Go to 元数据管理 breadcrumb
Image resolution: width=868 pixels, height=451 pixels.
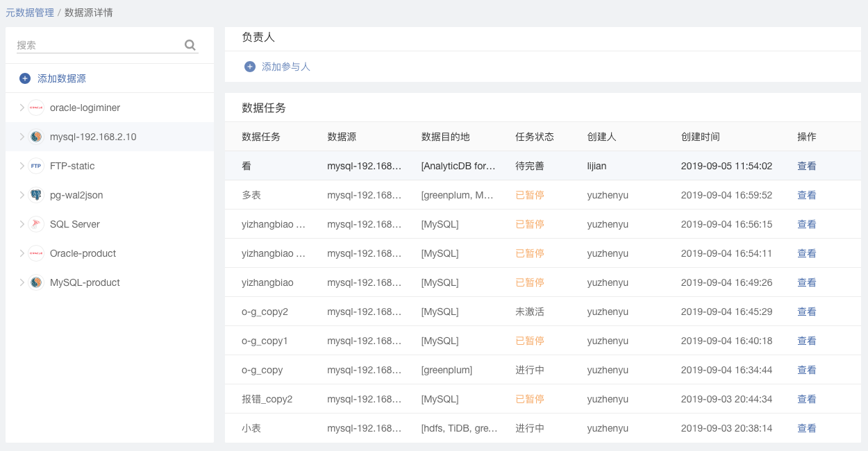(x=29, y=12)
